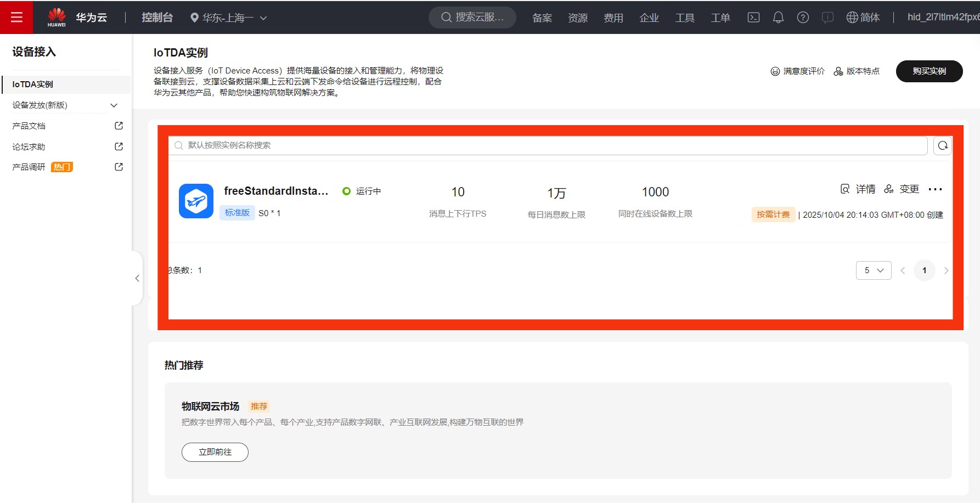Viewport: 980px width, 503px height.
Task: Open 论坛求助 external link
Action: point(29,147)
